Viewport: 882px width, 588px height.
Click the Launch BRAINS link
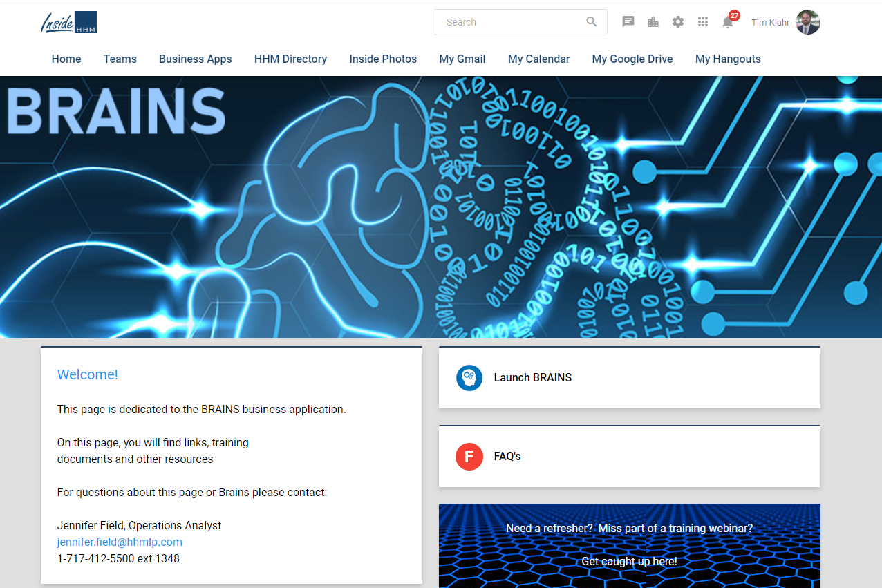pyautogui.click(x=533, y=378)
